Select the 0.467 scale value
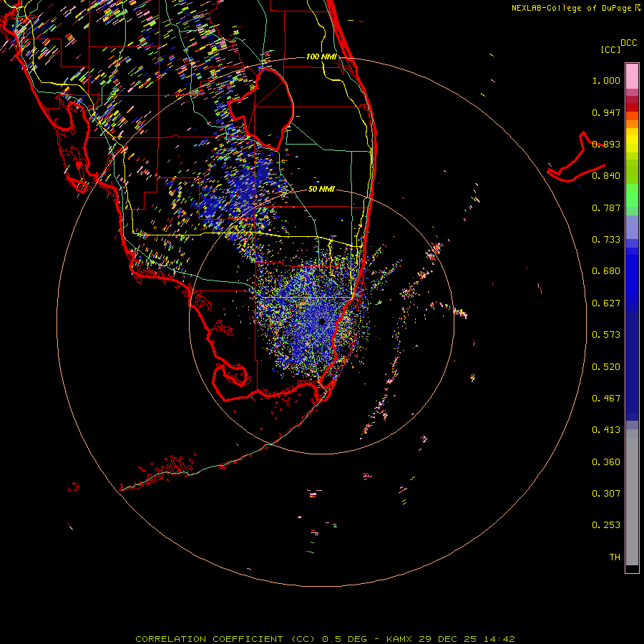644x644 pixels. (x=606, y=399)
